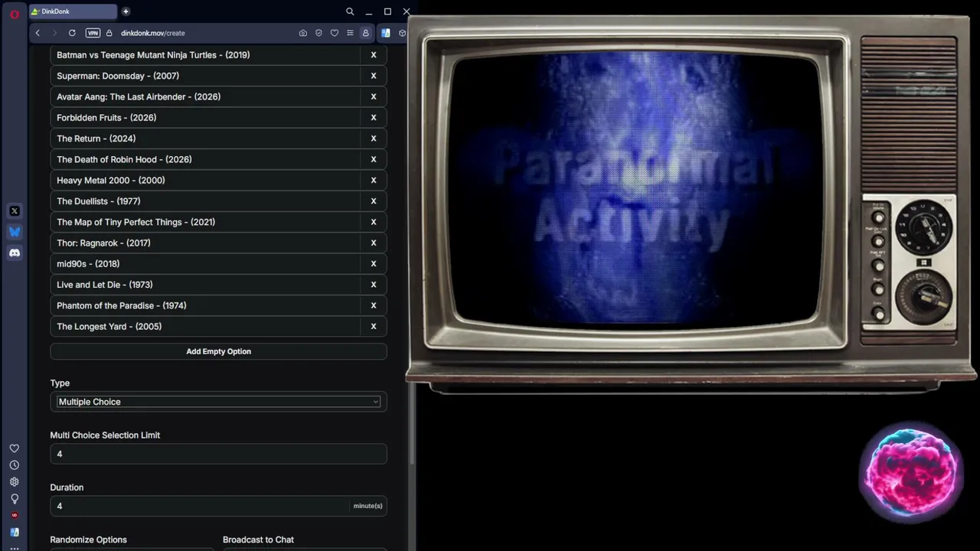This screenshot has width=980, height=551.
Task: Click the site security lock icon
Action: 109,33
